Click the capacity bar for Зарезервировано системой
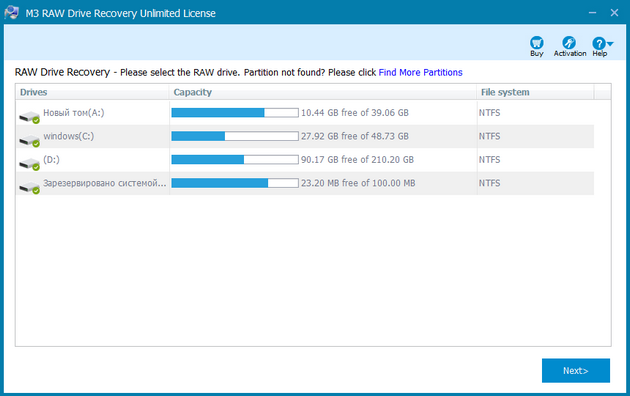The height and width of the screenshot is (396, 630). [x=235, y=183]
